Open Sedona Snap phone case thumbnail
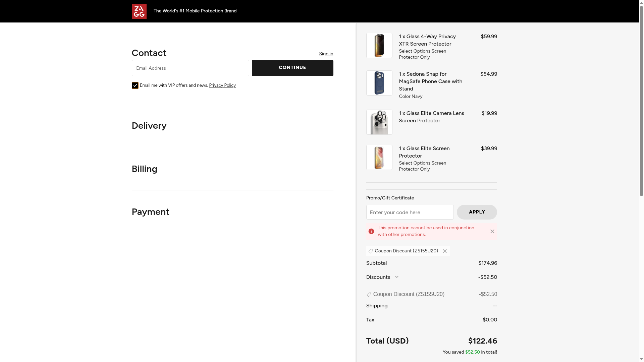Image resolution: width=644 pixels, height=362 pixels. [379, 83]
